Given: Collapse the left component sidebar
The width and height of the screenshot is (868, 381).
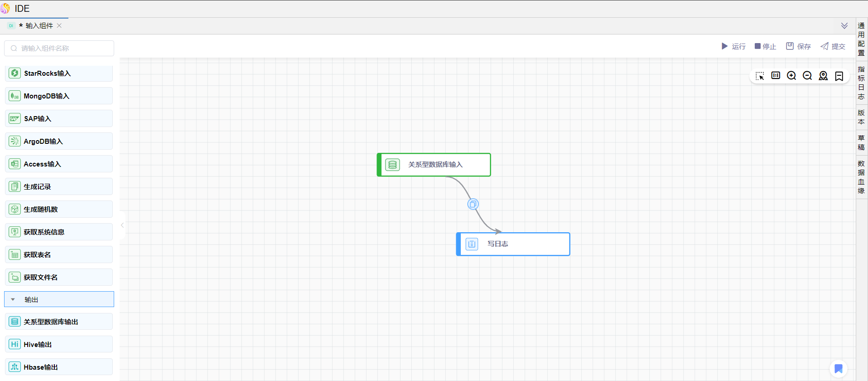Looking at the screenshot, I should coord(122,225).
